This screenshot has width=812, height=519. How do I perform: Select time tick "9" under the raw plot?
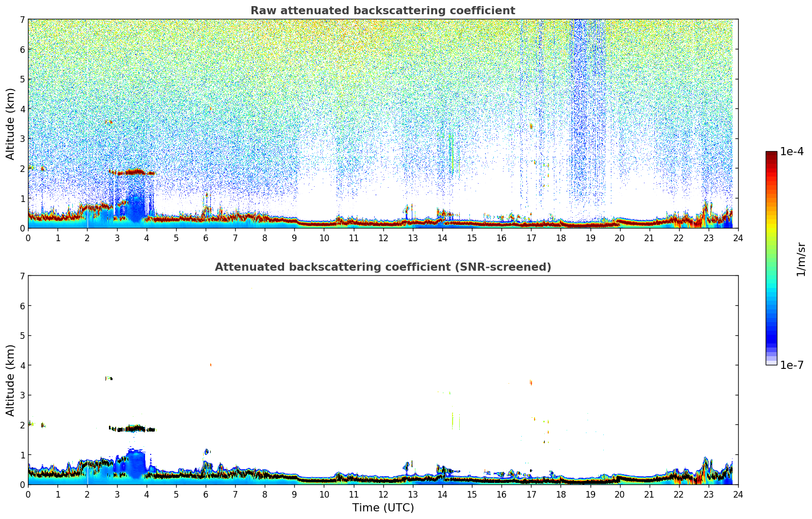294,238
